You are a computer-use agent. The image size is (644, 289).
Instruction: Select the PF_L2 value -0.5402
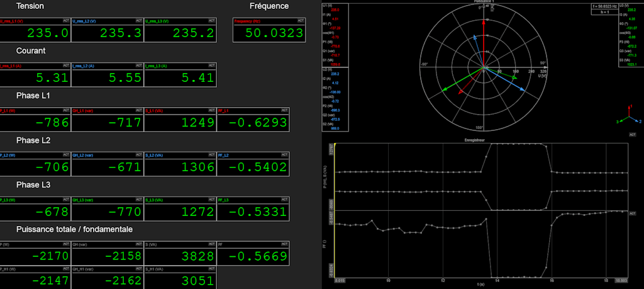pyautogui.click(x=257, y=167)
